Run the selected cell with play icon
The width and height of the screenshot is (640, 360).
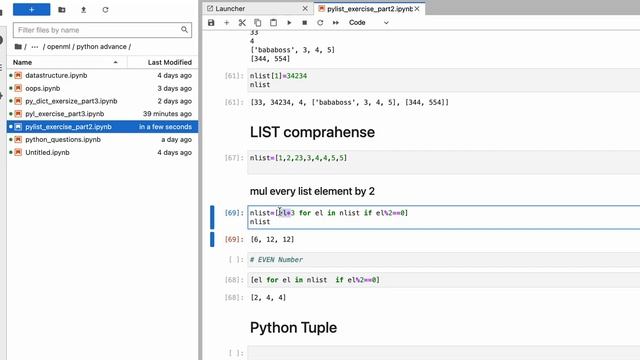289,22
